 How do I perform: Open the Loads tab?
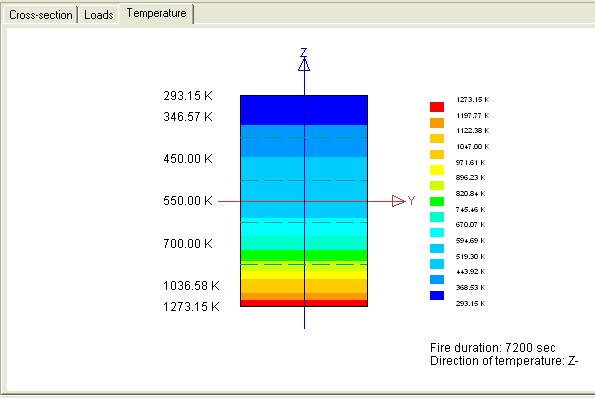(99, 15)
